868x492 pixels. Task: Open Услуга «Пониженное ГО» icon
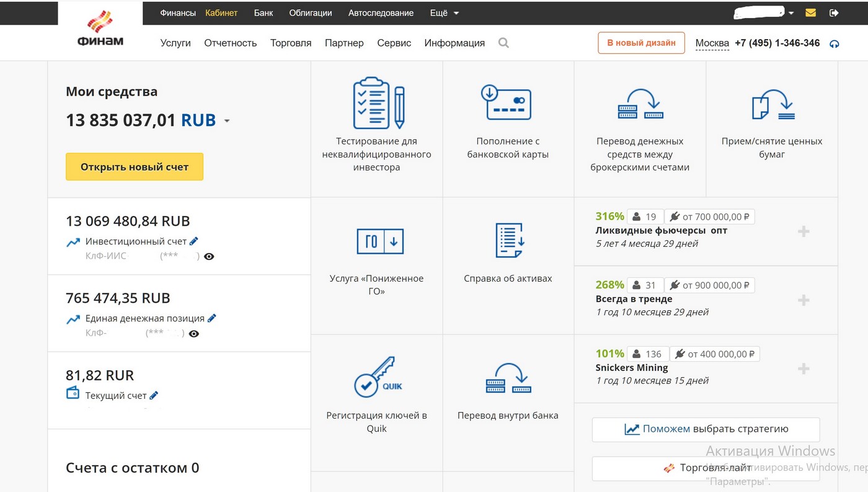pyautogui.click(x=380, y=241)
